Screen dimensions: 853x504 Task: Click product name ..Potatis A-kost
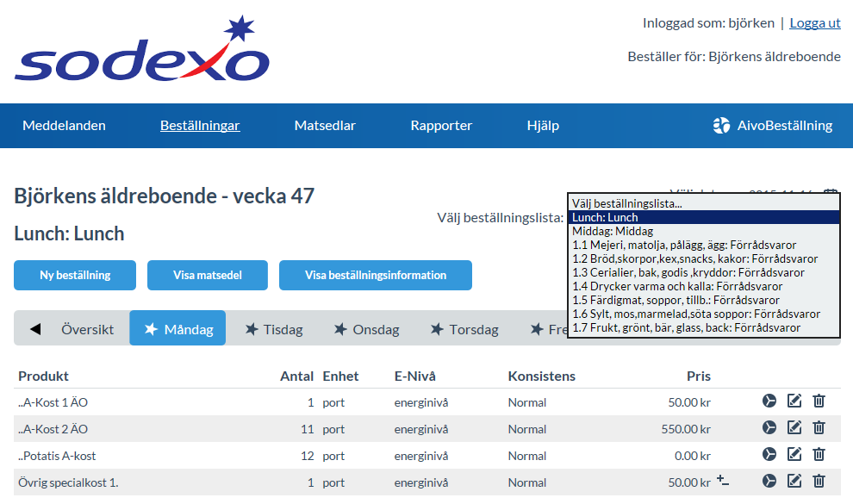click(57, 456)
